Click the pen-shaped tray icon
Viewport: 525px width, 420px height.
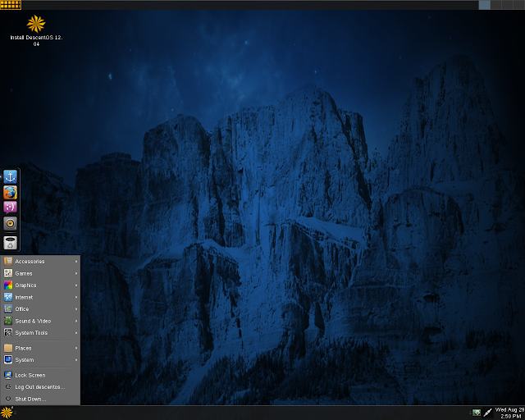pyautogui.click(x=487, y=413)
